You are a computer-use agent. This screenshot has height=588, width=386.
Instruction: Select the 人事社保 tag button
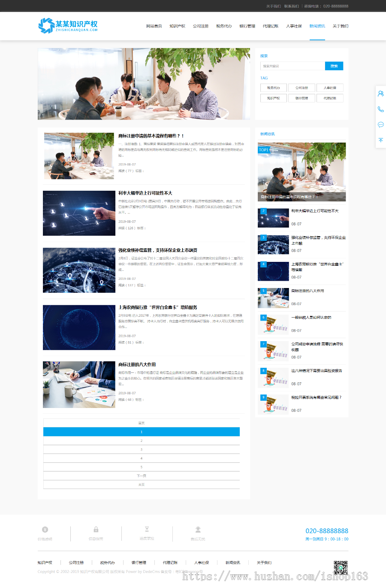(330, 87)
